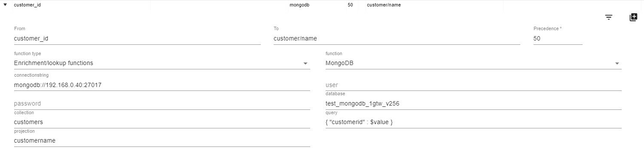Edit the database field test_mongodb_1gtw_v256
The image size is (644, 162).
tap(473, 103)
